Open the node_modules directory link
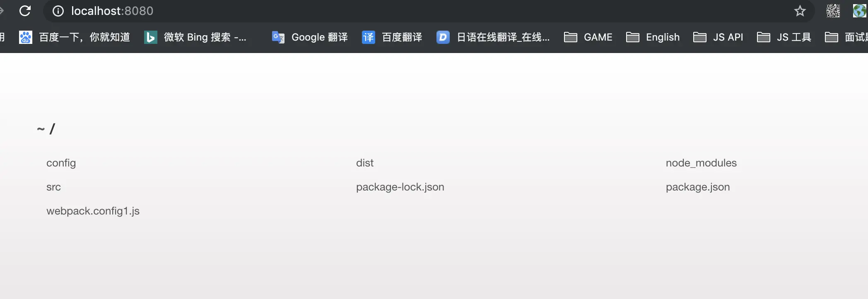This screenshot has height=299, width=868. (x=701, y=163)
